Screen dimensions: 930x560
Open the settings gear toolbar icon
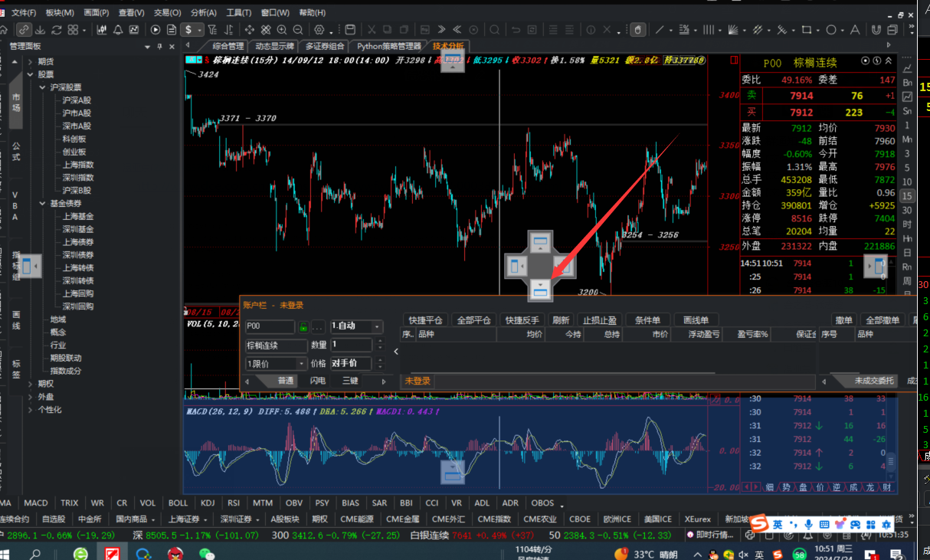click(319, 30)
